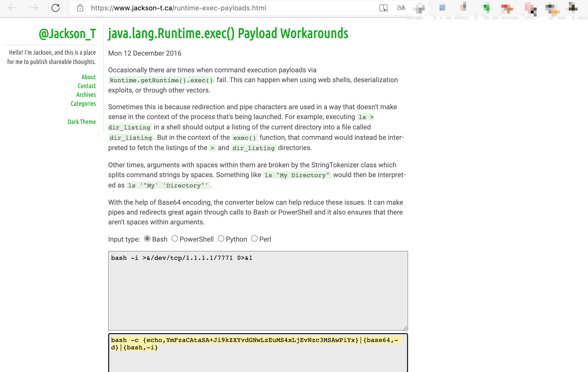This screenshot has height=372, width=588.
Task: Open the Categories section
Action: pos(83,104)
